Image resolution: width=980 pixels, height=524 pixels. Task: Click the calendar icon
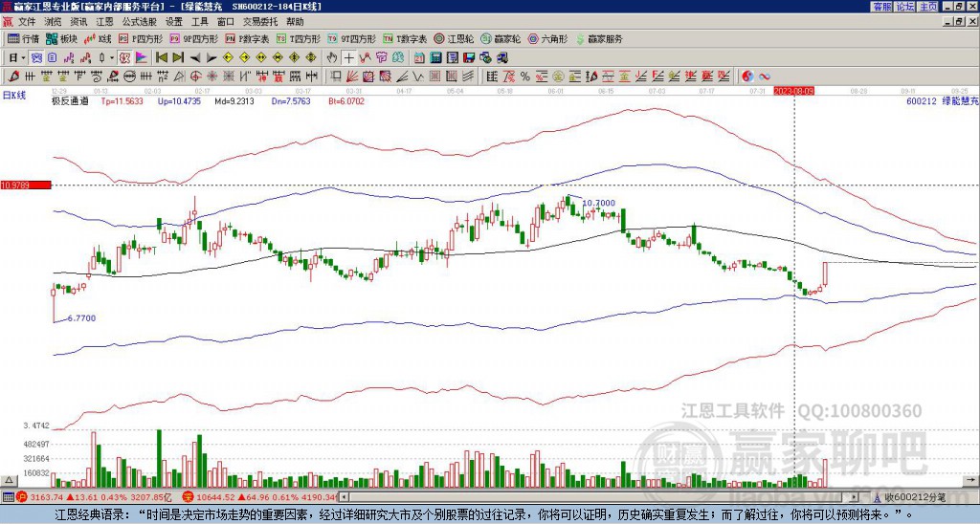tap(419, 58)
